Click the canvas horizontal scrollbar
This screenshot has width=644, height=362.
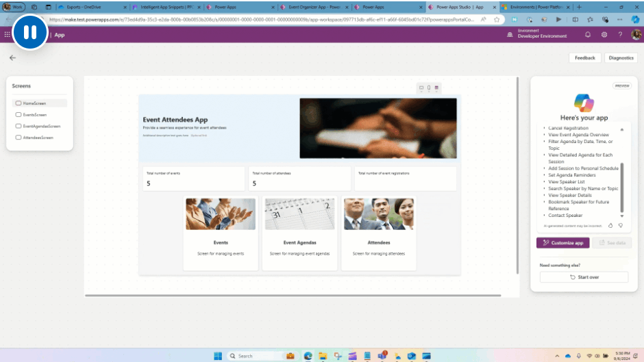(x=293, y=295)
